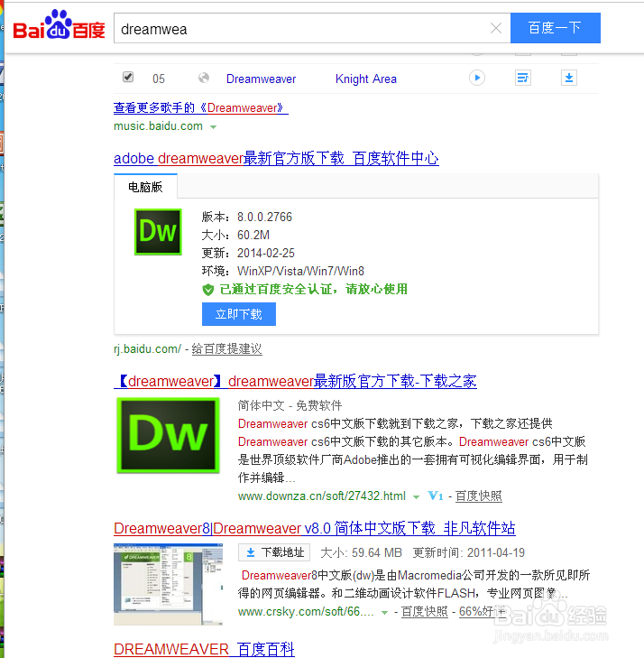The width and height of the screenshot is (644, 658).
Task: Select the environment text WinXP/Vista/Win7/Win8
Action: pyautogui.click(x=300, y=271)
